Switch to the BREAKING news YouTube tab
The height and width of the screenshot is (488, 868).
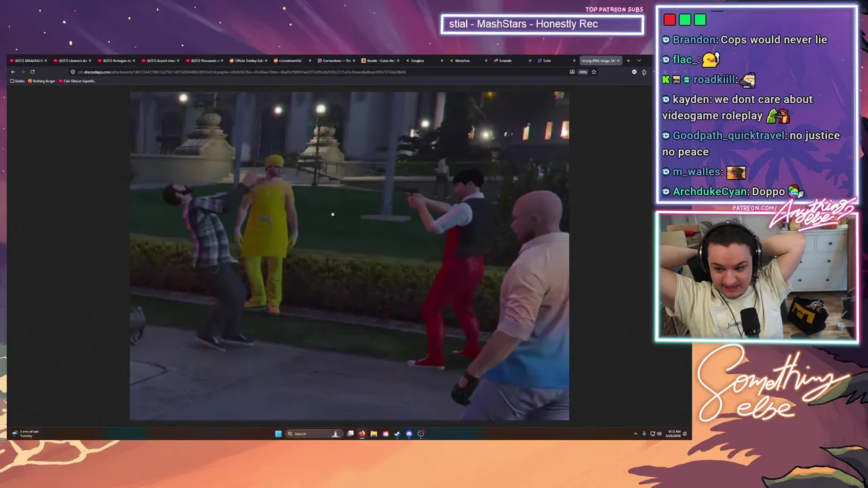[28, 60]
